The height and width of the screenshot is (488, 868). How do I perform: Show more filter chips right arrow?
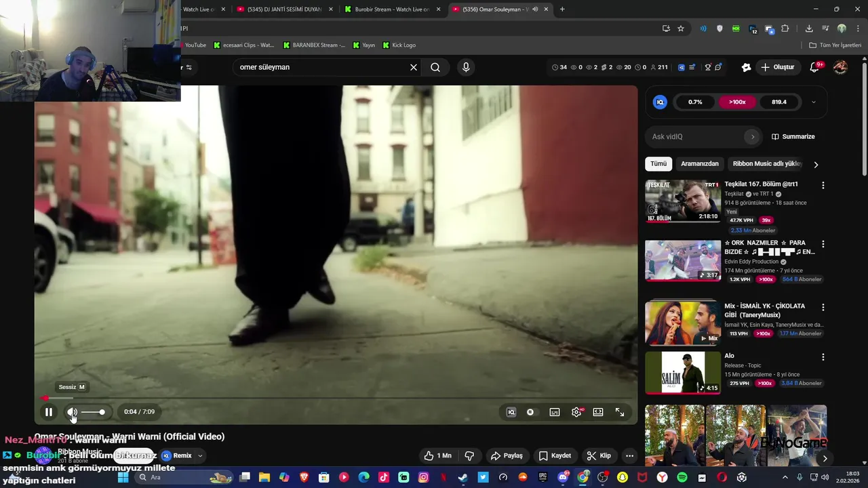click(x=816, y=164)
